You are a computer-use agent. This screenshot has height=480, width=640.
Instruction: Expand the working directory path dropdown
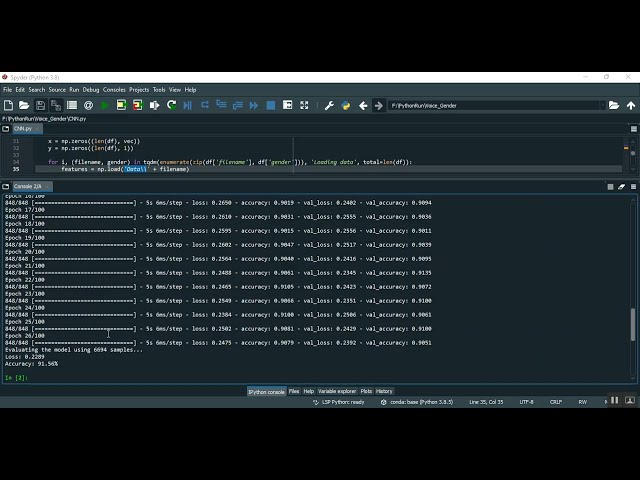[602, 105]
